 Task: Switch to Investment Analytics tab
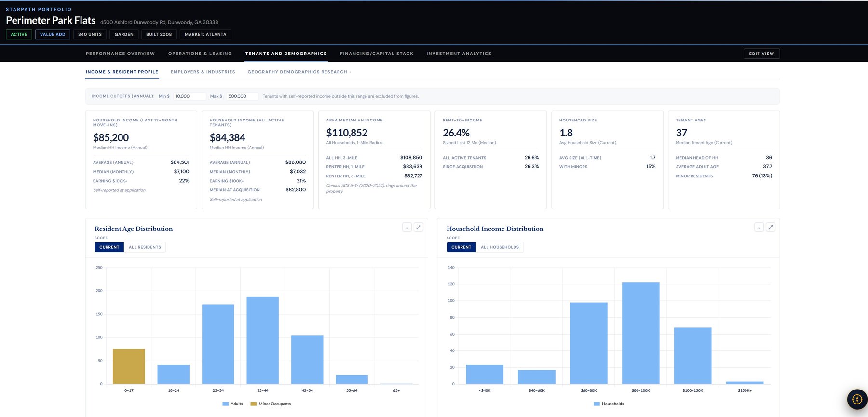coord(459,54)
